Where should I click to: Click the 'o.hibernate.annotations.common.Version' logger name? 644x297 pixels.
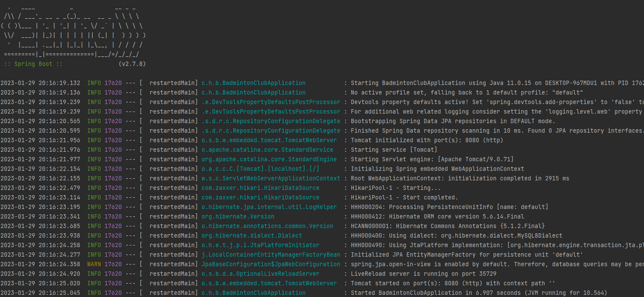coord(268,226)
